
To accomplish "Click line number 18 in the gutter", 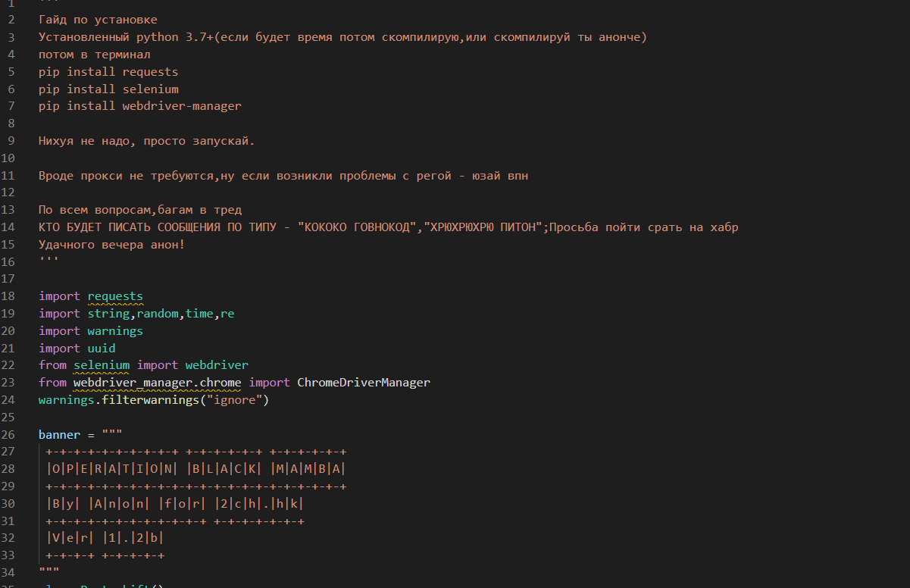I will click(9, 296).
